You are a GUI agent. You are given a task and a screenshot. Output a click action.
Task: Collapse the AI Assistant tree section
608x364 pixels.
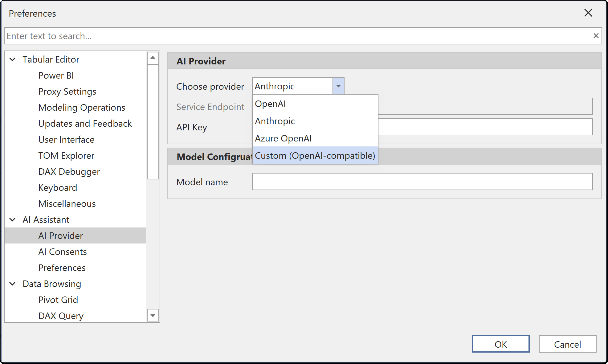(x=12, y=219)
